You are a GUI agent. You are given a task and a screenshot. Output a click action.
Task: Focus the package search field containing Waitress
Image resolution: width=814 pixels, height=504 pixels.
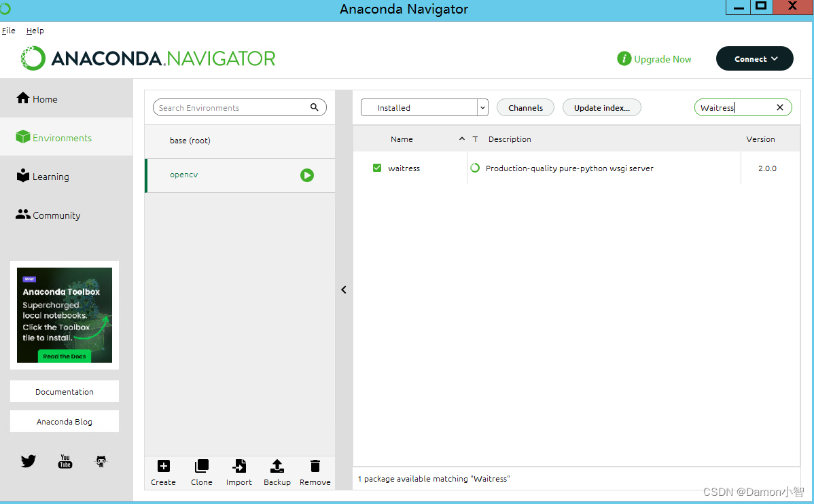click(743, 107)
